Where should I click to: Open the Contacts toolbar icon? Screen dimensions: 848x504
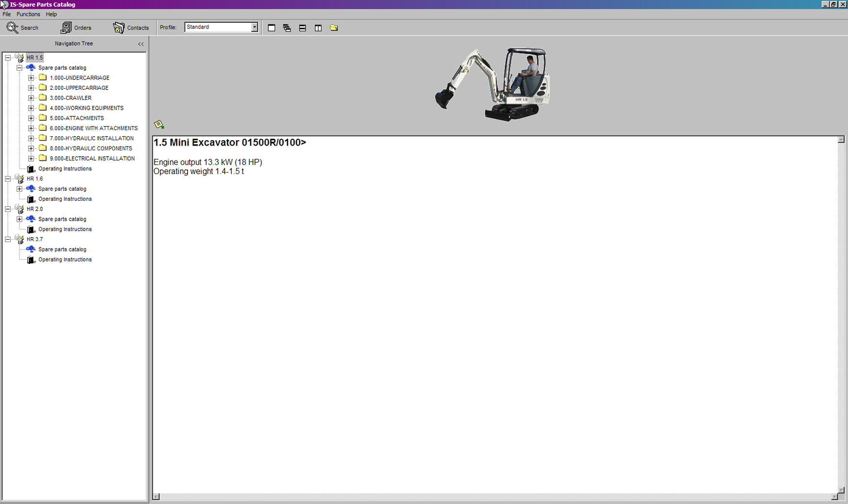[119, 28]
